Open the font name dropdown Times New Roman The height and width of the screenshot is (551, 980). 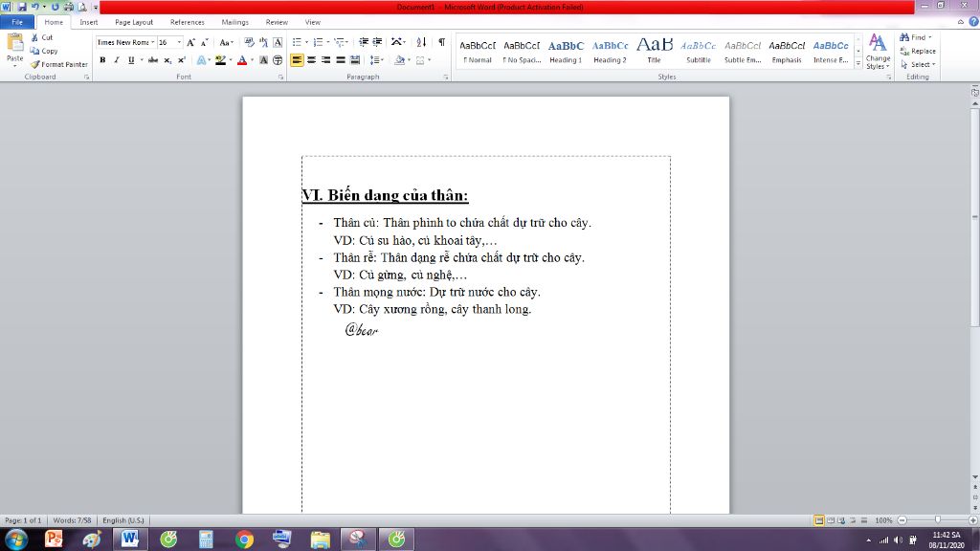click(x=152, y=42)
